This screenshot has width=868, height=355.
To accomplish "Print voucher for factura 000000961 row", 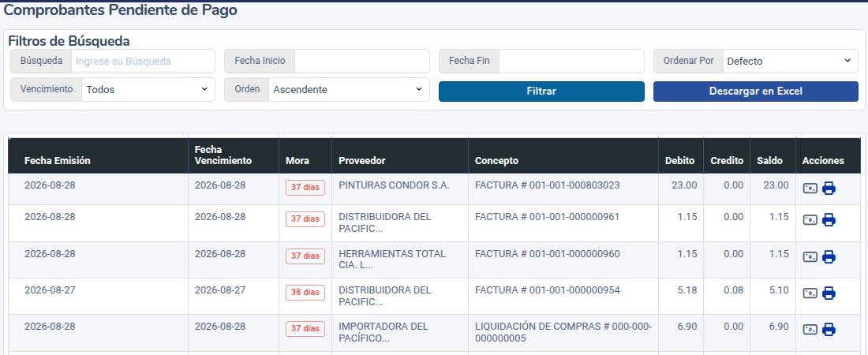I will coord(829,220).
